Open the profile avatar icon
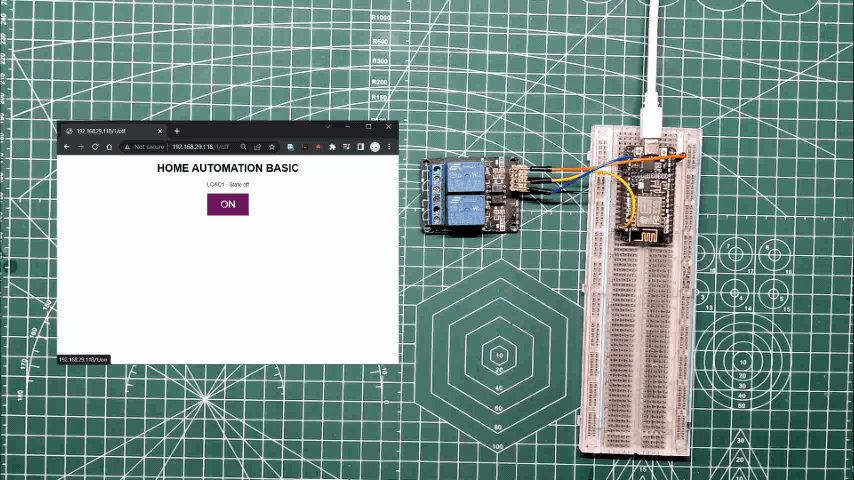The height and width of the screenshot is (480, 854). (x=375, y=147)
